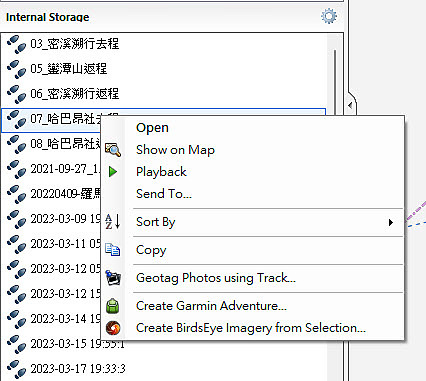Click the Copy pages icon
426x381 pixels.
(x=113, y=249)
